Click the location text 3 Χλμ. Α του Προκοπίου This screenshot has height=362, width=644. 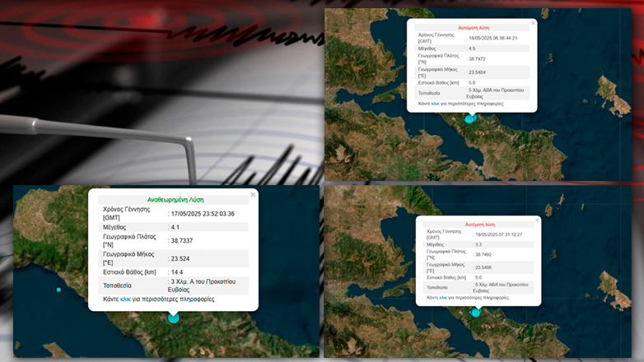click(x=204, y=281)
